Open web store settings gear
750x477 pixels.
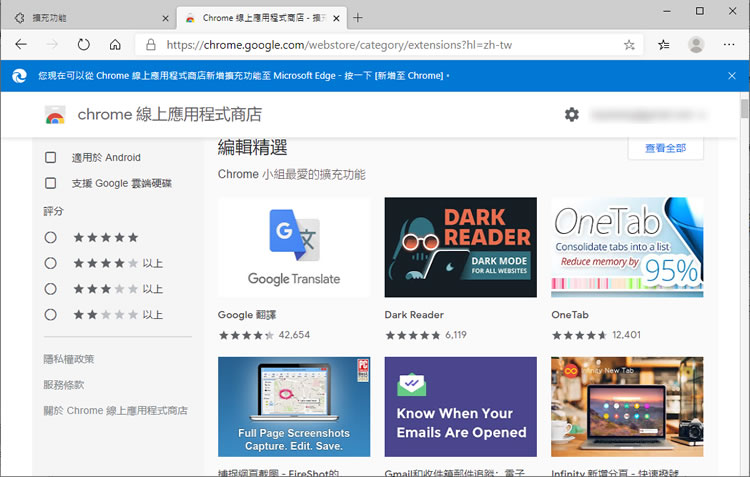[572, 114]
